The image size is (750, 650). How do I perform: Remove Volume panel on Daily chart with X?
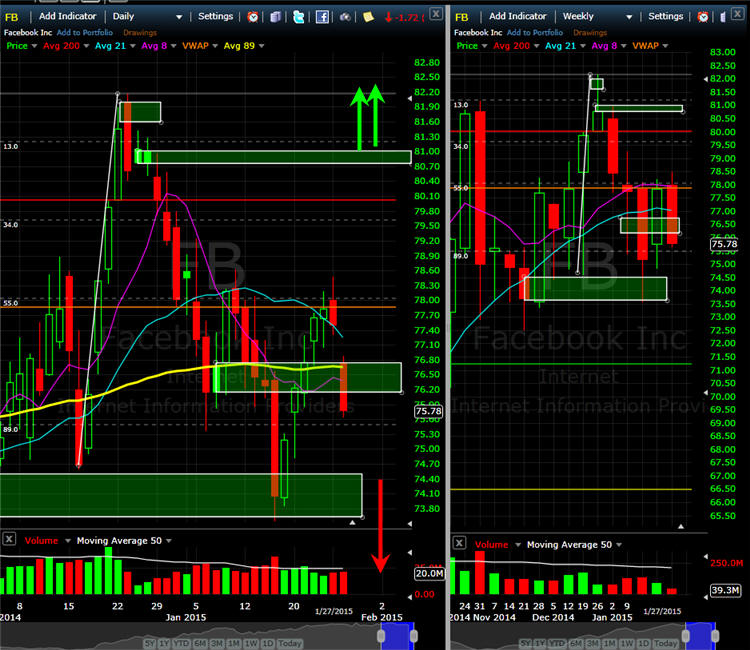tap(9, 539)
